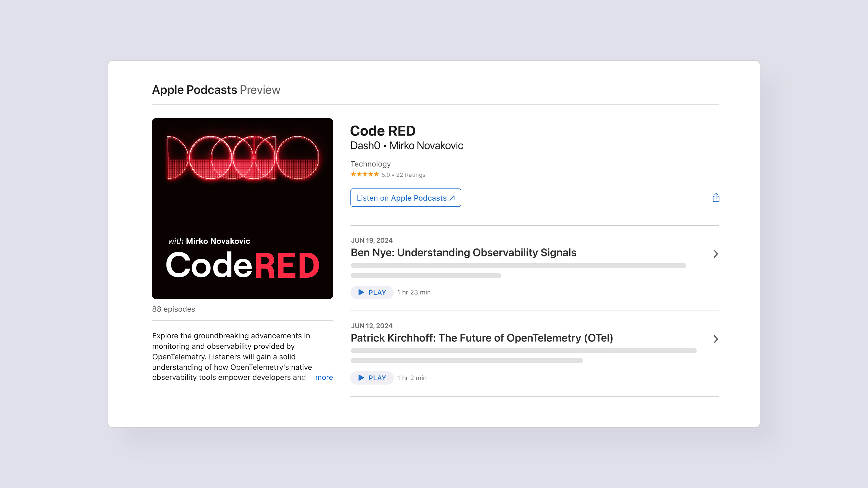Click the Listen on Apple Podcasts button

click(405, 198)
